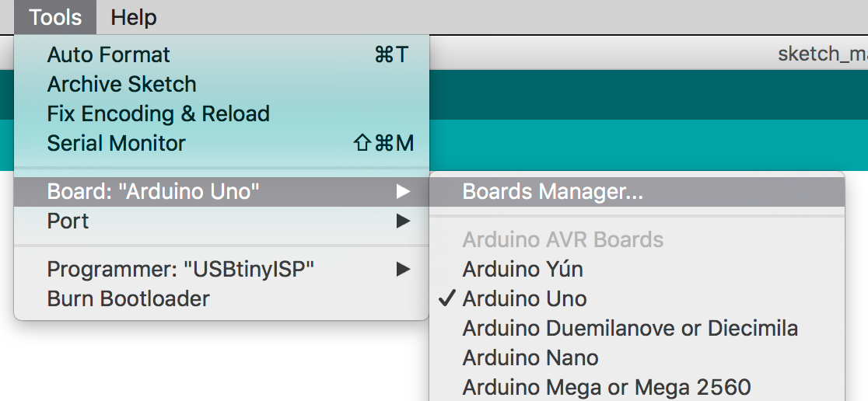Pick the Arduino Nano board

[530, 357]
